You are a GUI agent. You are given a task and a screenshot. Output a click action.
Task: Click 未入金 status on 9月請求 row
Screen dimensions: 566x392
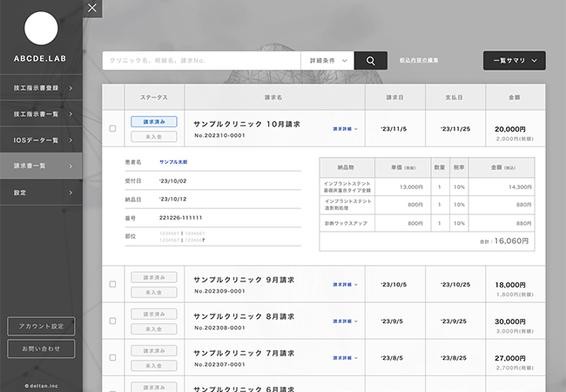154,293
